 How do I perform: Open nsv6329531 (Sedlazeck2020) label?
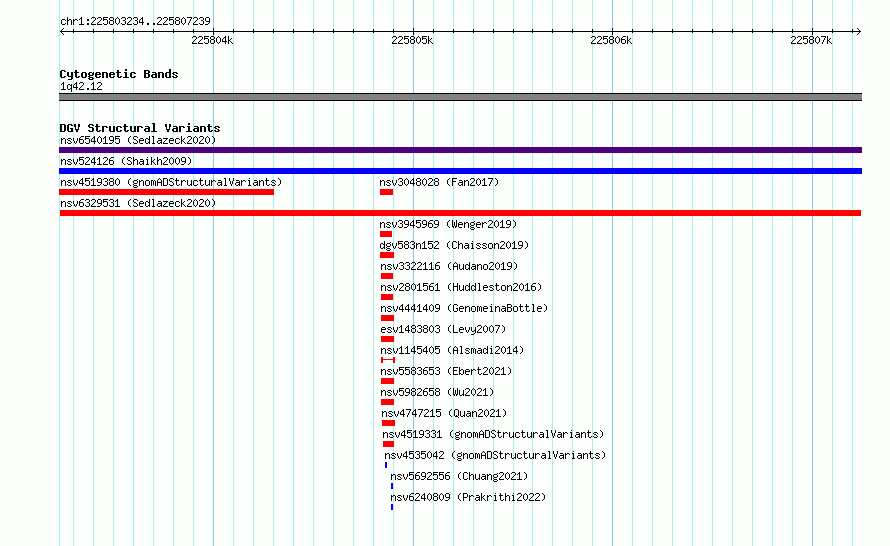tap(138, 203)
